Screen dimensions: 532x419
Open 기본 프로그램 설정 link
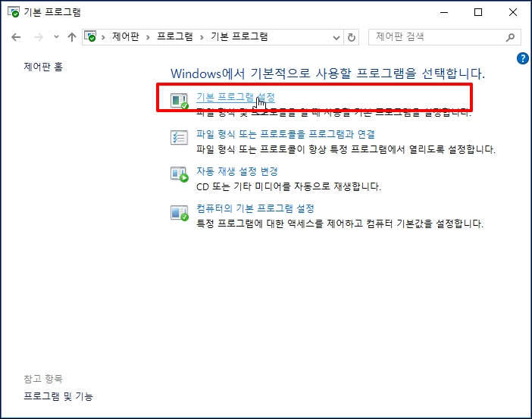[x=236, y=98]
